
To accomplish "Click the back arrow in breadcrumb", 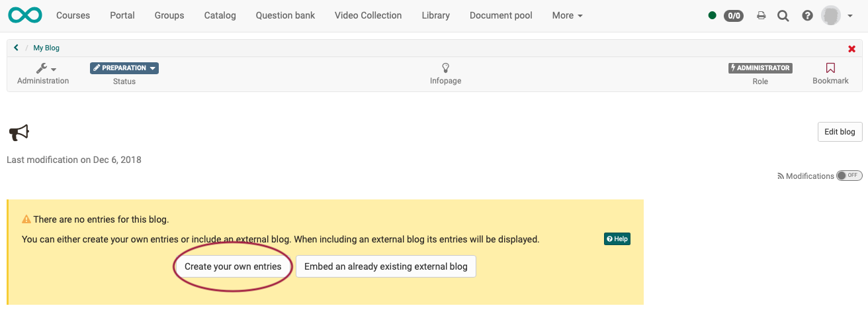I will [x=16, y=48].
